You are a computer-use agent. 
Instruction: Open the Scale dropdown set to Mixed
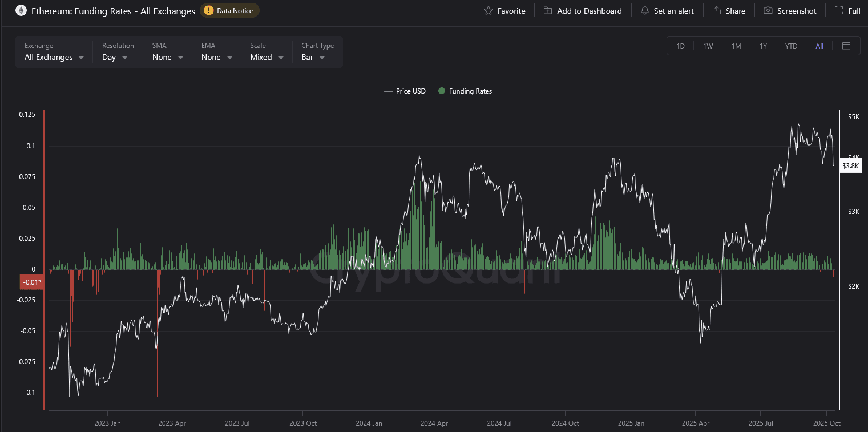point(267,57)
